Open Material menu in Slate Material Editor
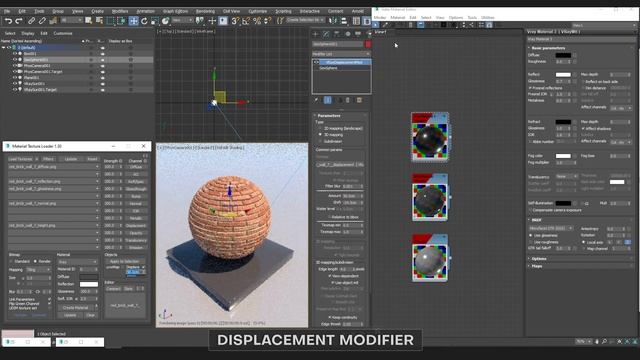The image size is (640, 360). [397, 18]
